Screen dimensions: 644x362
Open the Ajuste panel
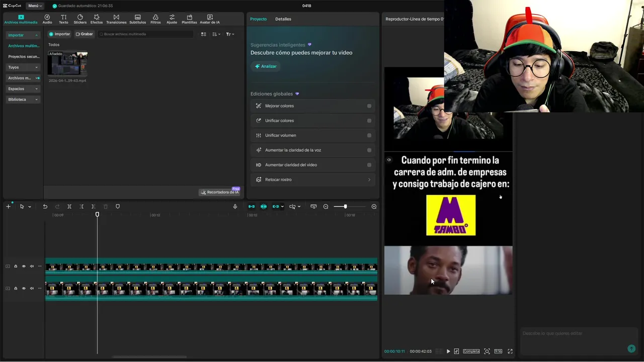tap(172, 19)
